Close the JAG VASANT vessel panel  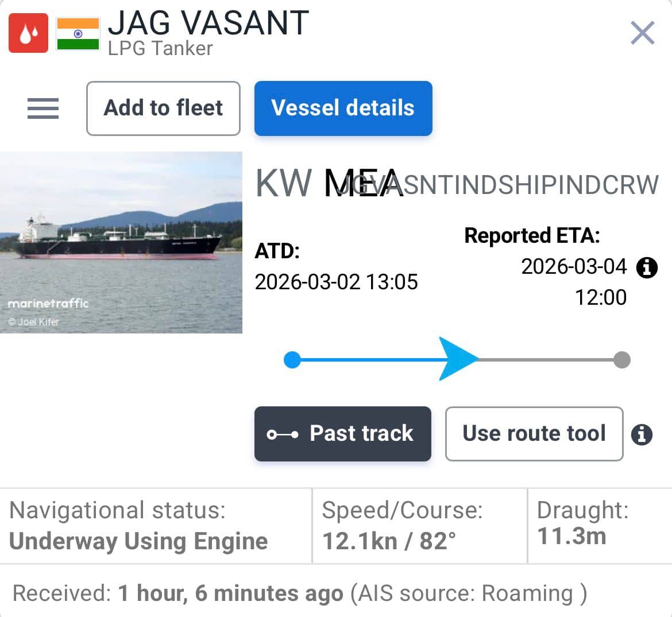click(x=642, y=33)
